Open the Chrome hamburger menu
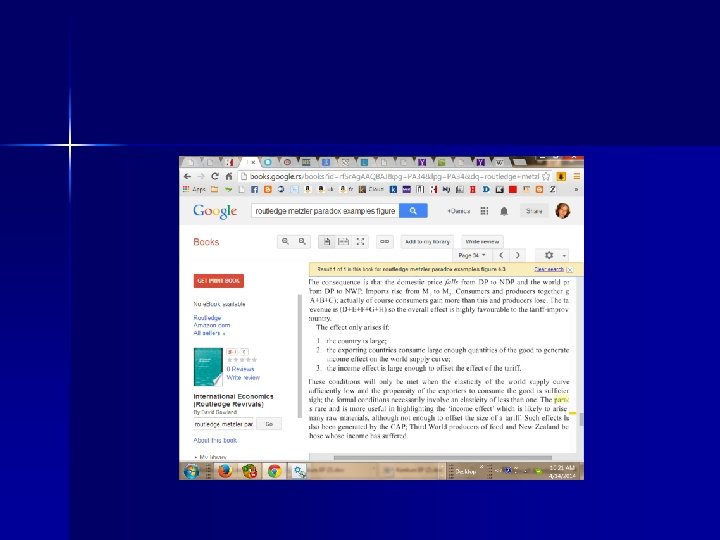The height and width of the screenshot is (540, 720). point(577,176)
